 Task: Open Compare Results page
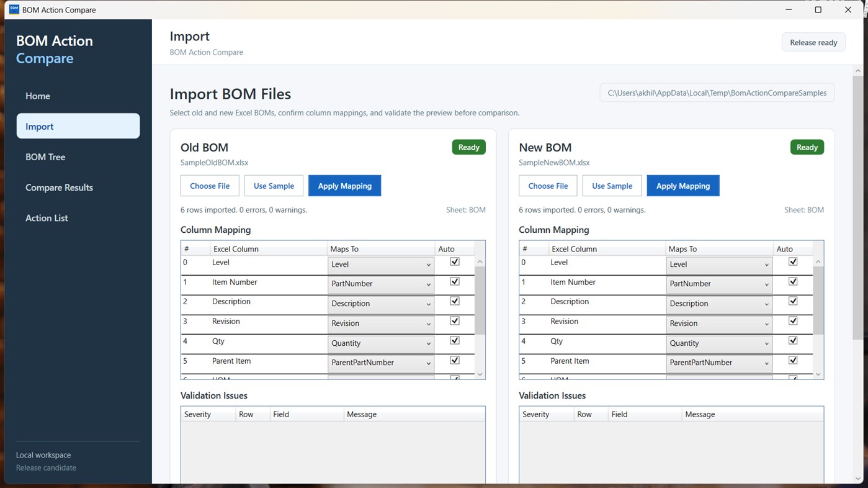pyautogui.click(x=78, y=188)
